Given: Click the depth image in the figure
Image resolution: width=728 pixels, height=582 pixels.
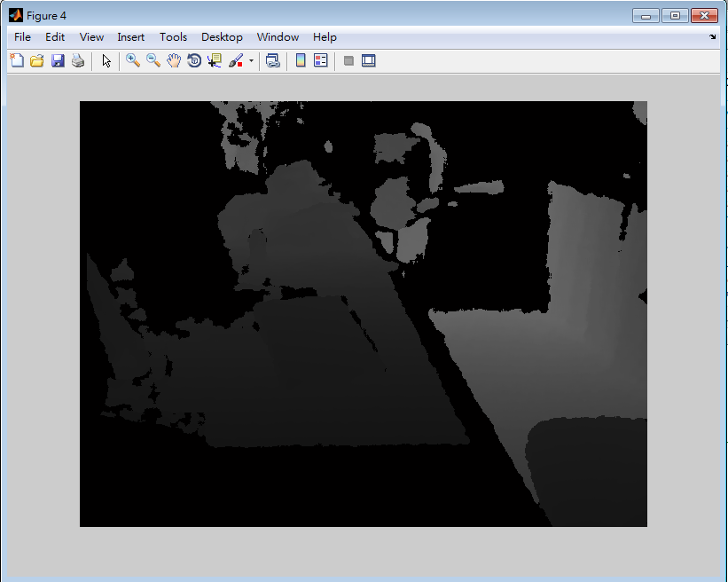Looking at the screenshot, I should [363, 314].
